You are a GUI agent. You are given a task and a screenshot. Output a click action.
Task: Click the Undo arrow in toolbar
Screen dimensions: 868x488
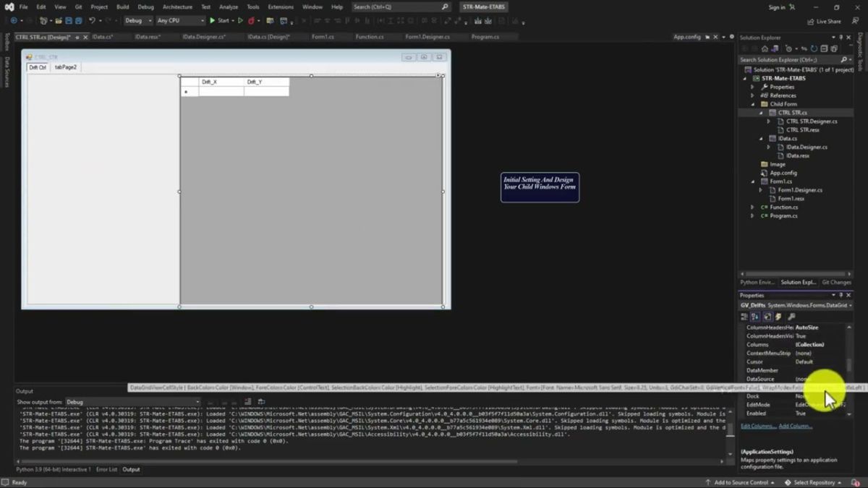tap(92, 20)
